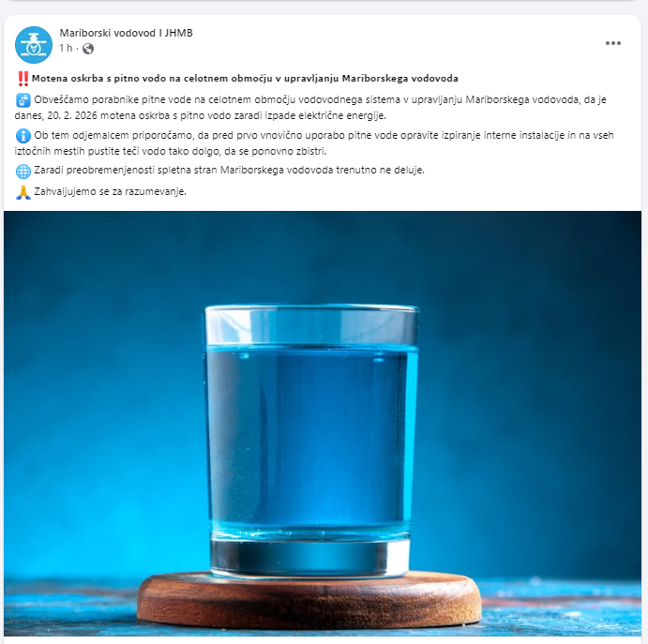Click the date 20. 2. 2026 in post
Viewport: 648px width, 644px height.
click(x=72, y=115)
